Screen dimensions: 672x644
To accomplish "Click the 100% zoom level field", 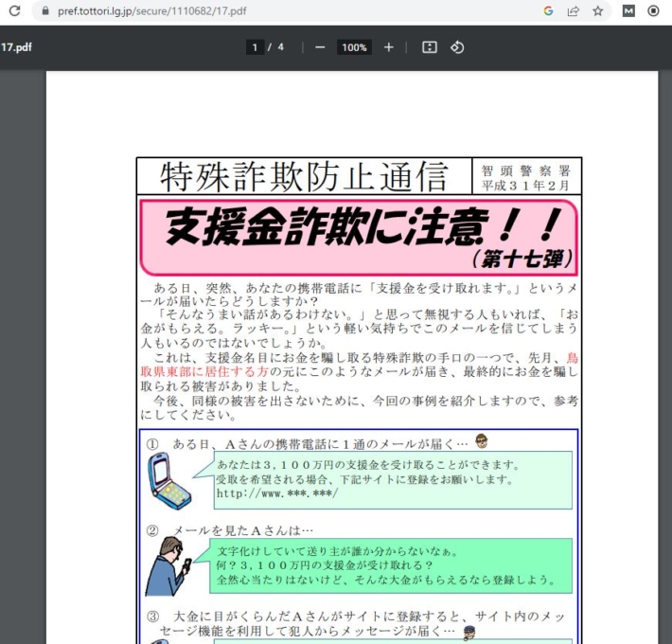I will point(354,47).
